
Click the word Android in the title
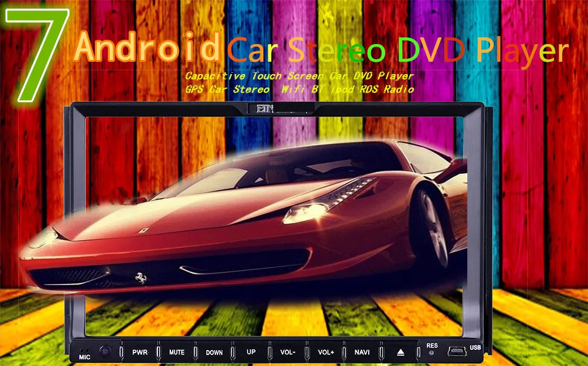(x=147, y=47)
